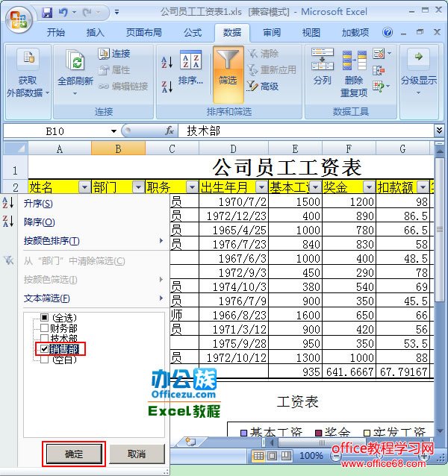Open the 部门 column filter dropdown
The width and height of the screenshot is (448, 476).
138,187
